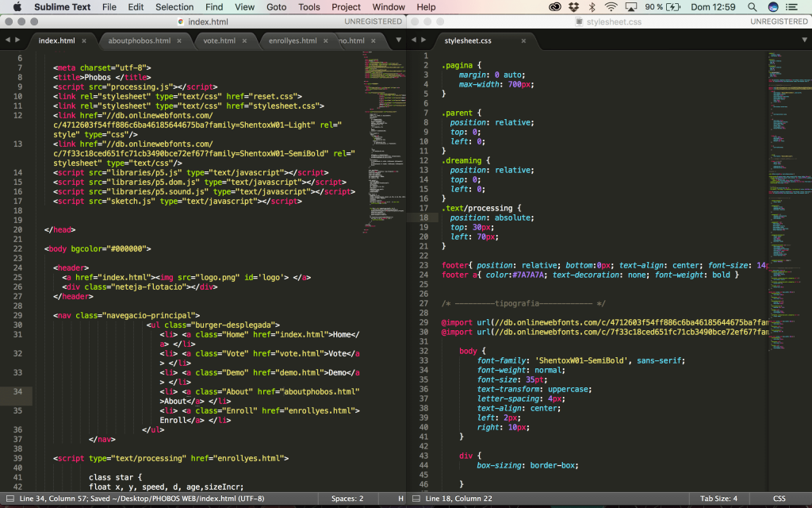Open the Find menu

point(214,6)
